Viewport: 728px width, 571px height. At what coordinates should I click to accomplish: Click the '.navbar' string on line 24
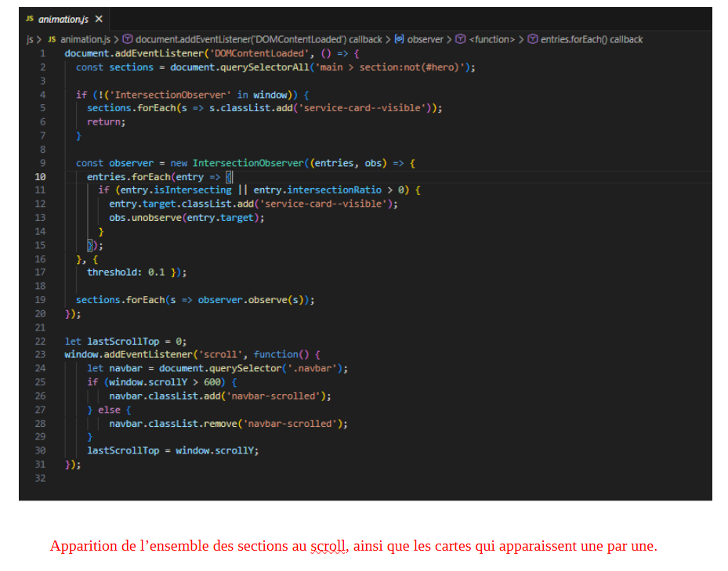click(312, 369)
